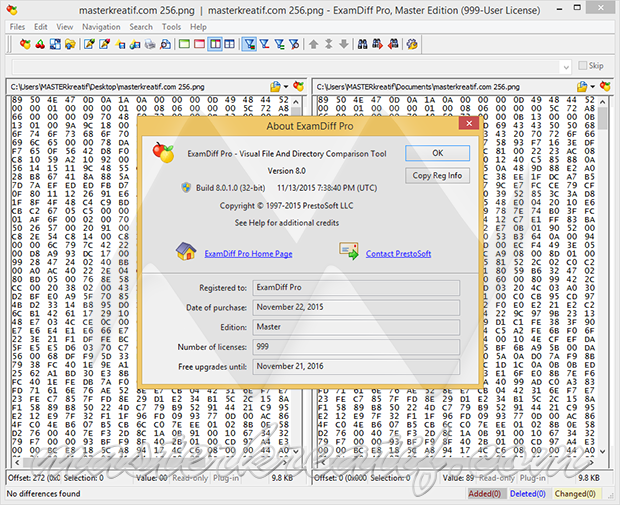Show only the green single-pane view
The image size is (620, 505).
click(x=184, y=44)
